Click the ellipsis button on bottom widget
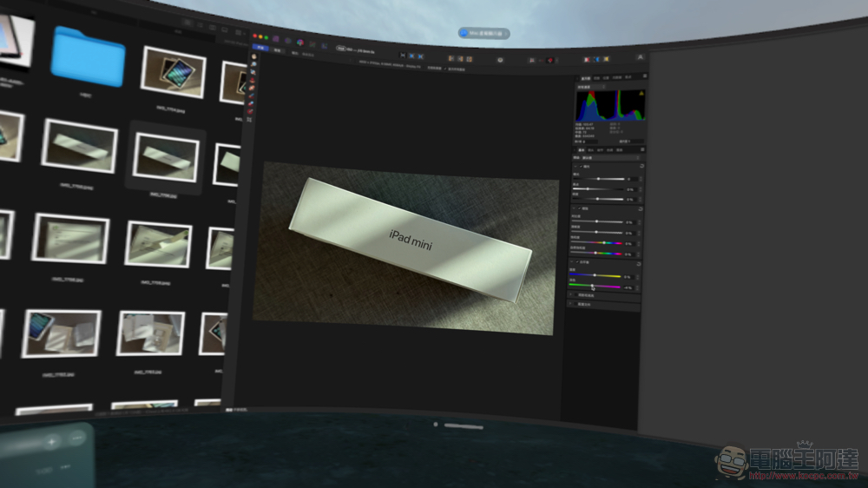The width and height of the screenshot is (868, 488). 77,438
